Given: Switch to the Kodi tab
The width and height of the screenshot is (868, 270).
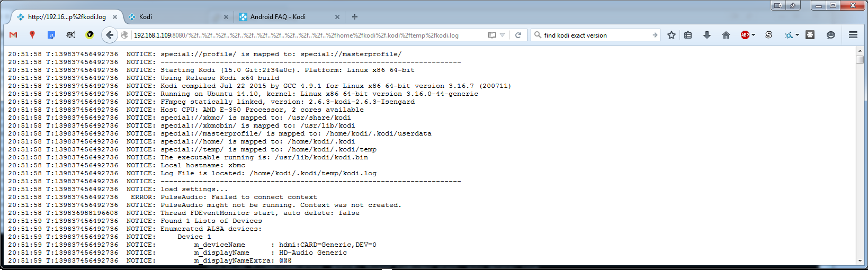Looking at the screenshot, I should (x=178, y=17).
